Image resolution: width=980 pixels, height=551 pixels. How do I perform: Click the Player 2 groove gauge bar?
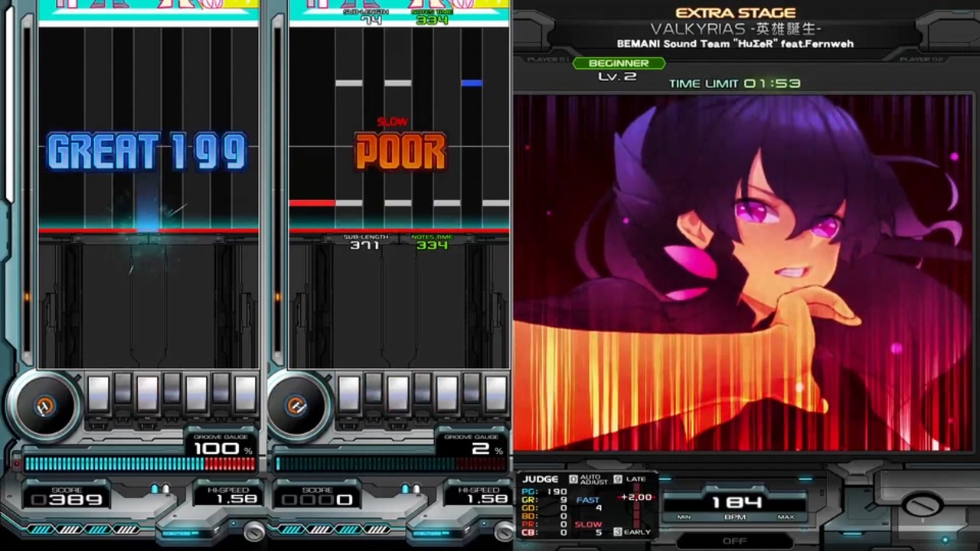391,464
